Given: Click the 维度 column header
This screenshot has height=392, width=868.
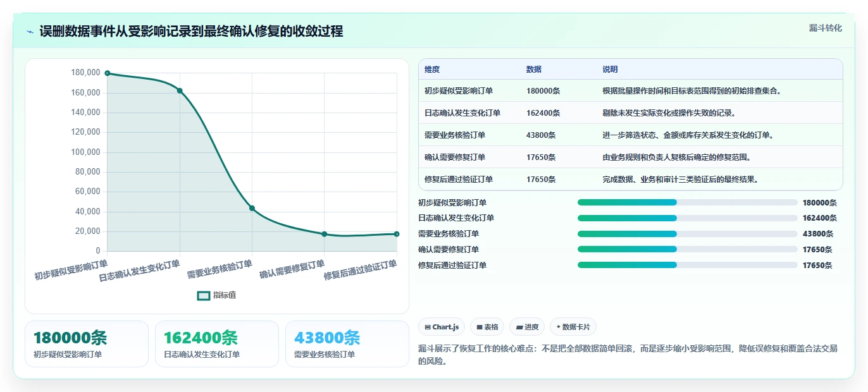Looking at the screenshot, I should coord(432,70).
